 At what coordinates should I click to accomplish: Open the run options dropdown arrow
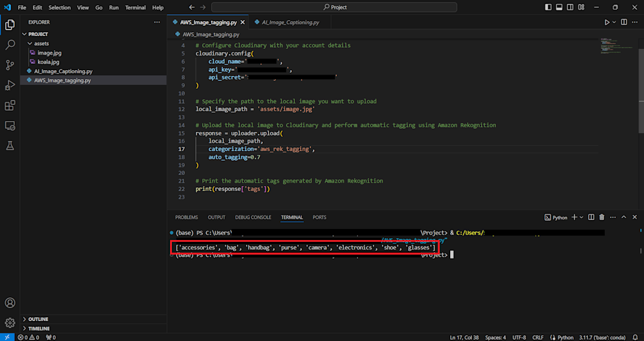pyautogui.click(x=614, y=22)
